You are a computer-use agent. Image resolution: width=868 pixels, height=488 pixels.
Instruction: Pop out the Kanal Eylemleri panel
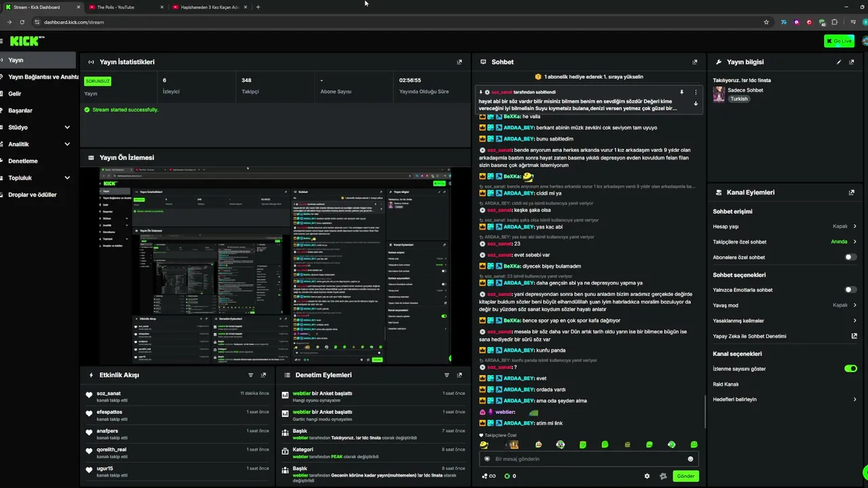pyautogui.click(x=852, y=192)
